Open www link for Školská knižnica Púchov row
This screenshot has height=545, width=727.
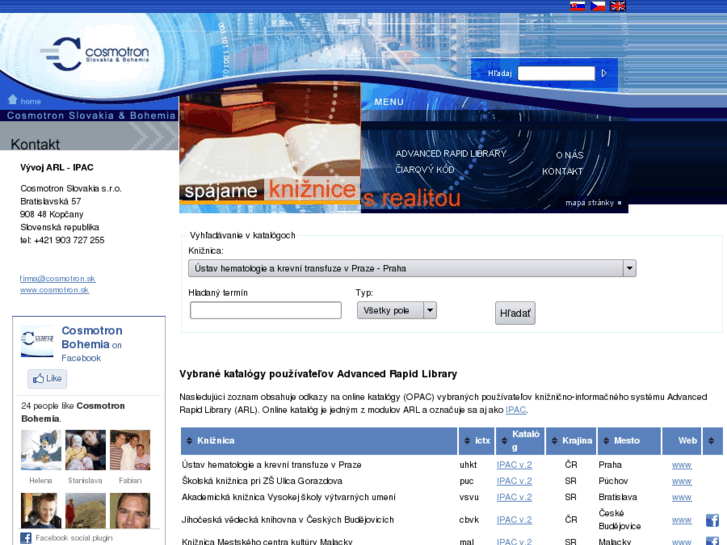coord(682,481)
